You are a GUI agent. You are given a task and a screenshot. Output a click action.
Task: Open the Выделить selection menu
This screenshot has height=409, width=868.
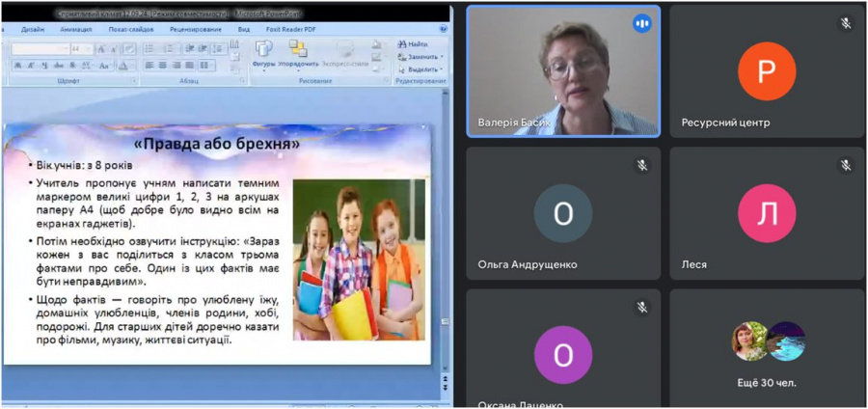tap(420, 69)
